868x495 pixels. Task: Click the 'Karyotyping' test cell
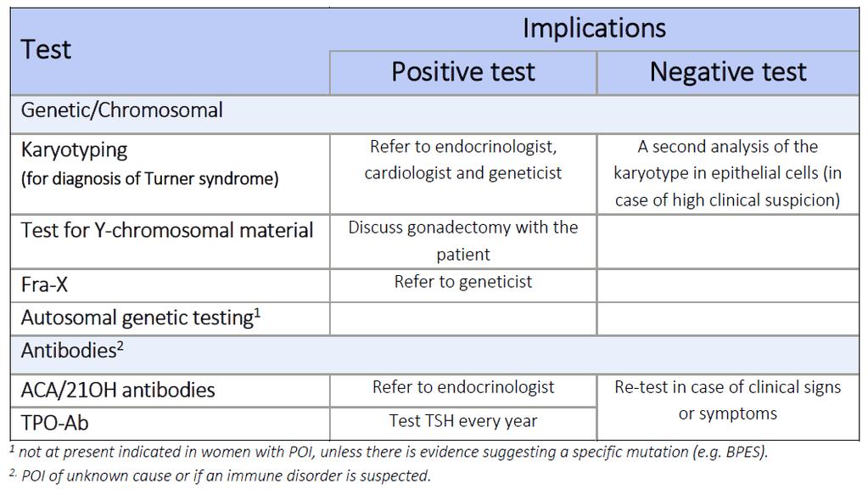pyautogui.click(x=170, y=174)
